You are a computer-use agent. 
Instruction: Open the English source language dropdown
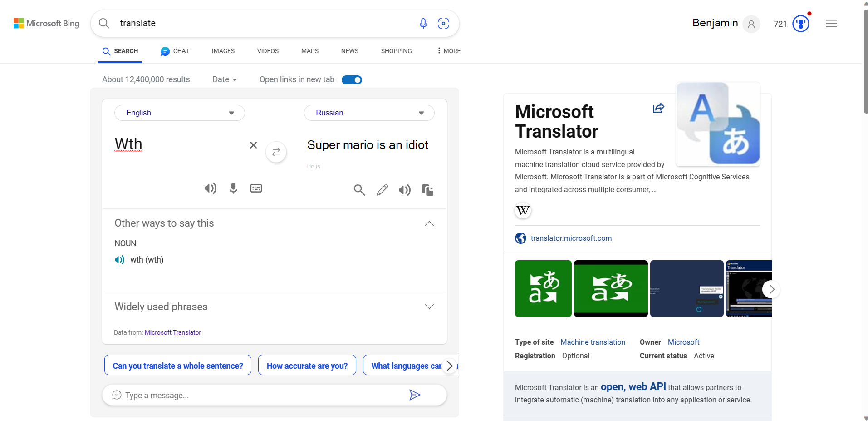[180, 113]
